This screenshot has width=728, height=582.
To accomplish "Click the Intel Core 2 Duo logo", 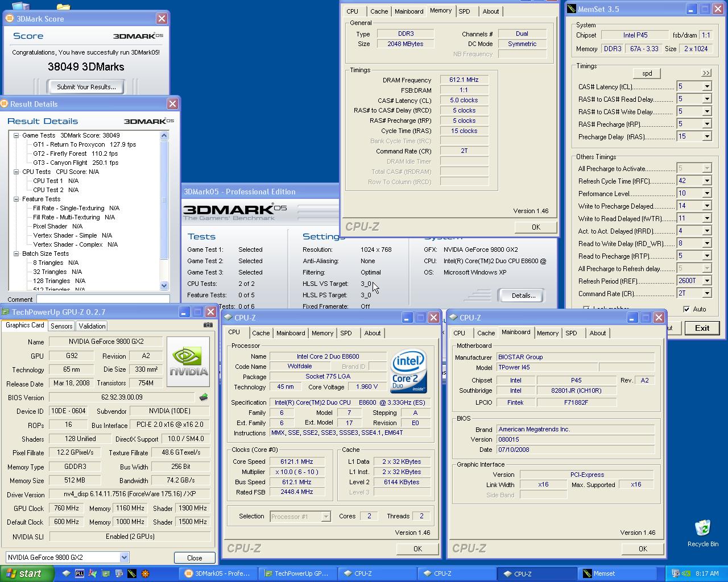I will click(408, 371).
